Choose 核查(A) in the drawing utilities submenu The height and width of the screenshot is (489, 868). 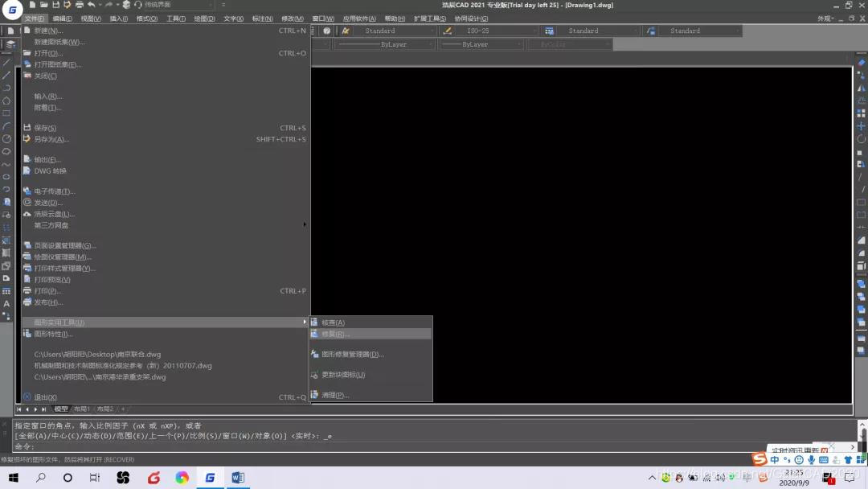point(371,323)
